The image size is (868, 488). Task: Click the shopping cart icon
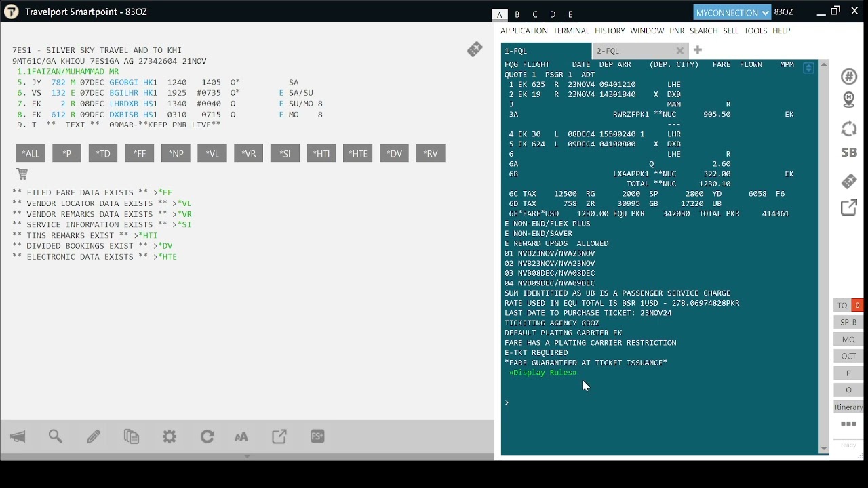click(22, 174)
